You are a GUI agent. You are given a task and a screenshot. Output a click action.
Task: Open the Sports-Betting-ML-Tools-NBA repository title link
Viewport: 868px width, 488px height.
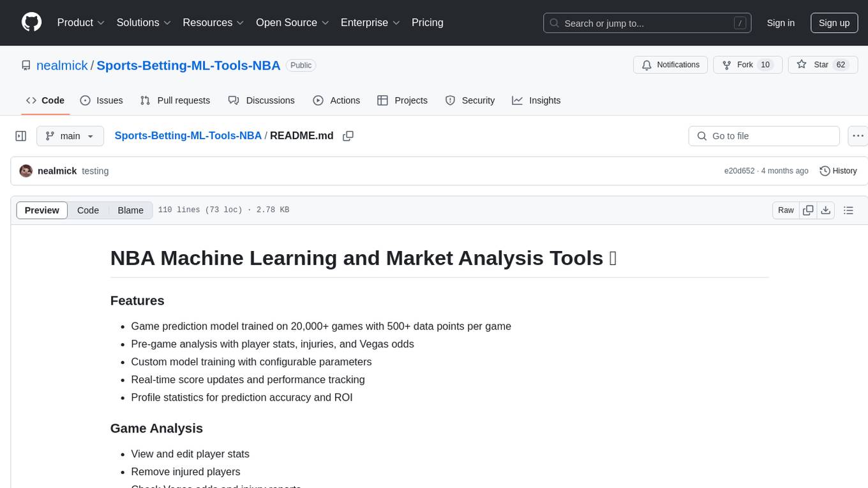(188, 65)
